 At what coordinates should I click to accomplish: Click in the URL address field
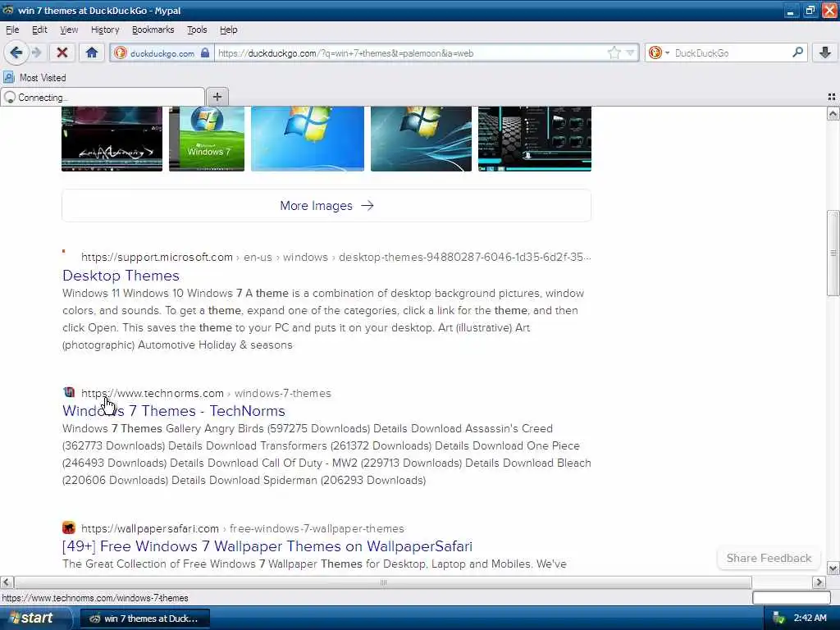[410, 53]
